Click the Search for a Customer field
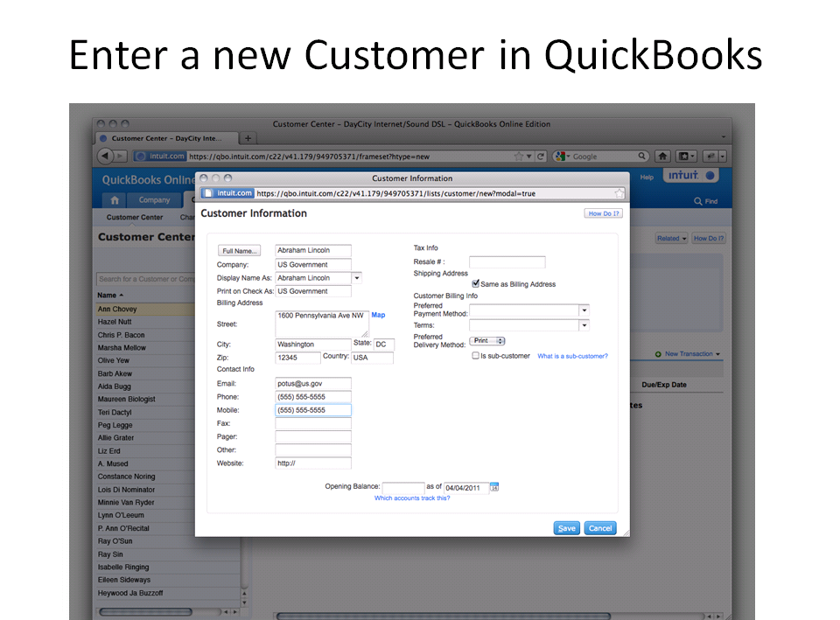Viewport: 840px width, 620px height. (x=146, y=279)
